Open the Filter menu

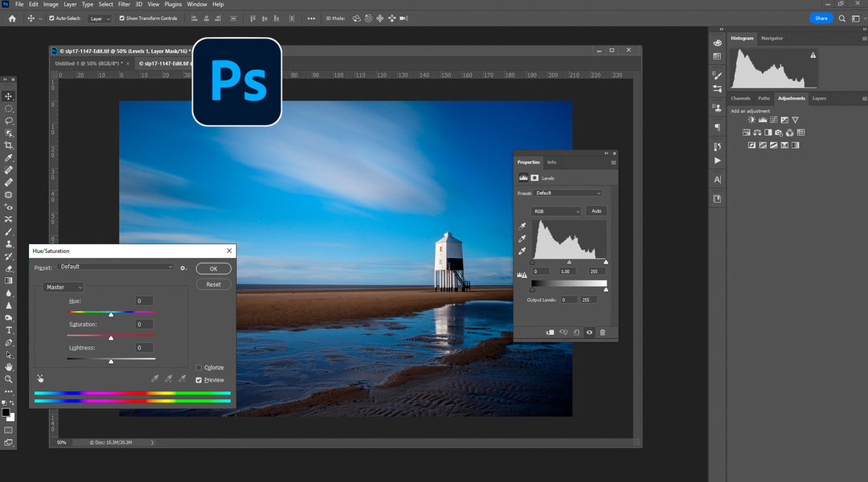click(x=125, y=5)
